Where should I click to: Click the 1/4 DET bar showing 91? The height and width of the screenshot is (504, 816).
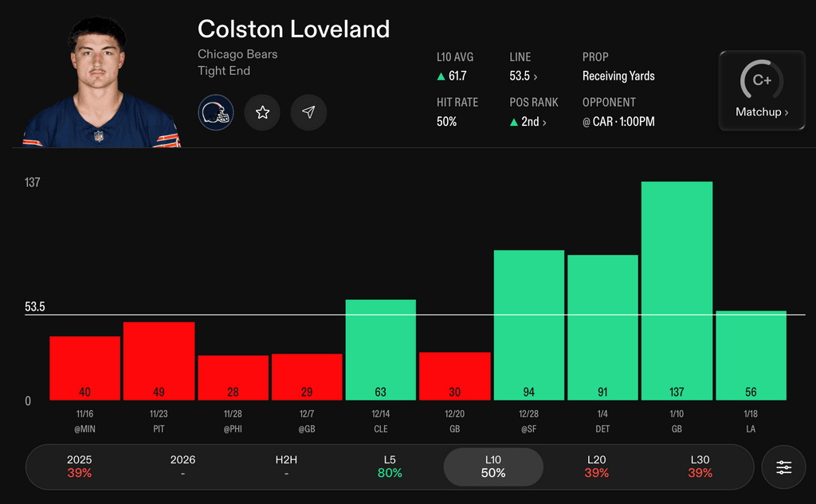pyautogui.click(x=602, y=327)
